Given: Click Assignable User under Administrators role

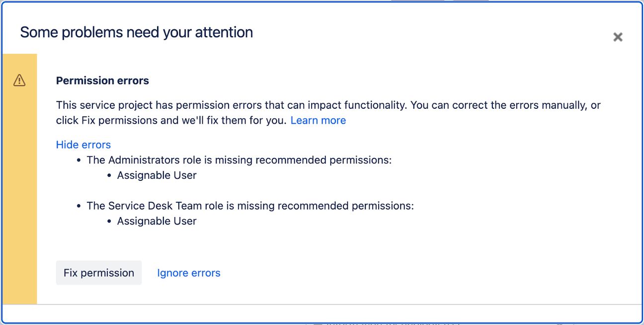Looking at the screenshot, I should click(157, 175).
